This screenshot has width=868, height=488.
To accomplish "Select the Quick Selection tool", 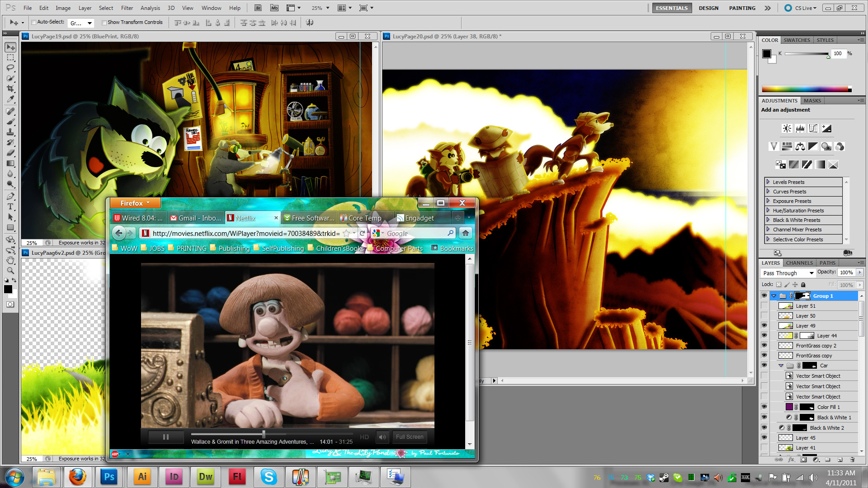I will pos(10,78).
